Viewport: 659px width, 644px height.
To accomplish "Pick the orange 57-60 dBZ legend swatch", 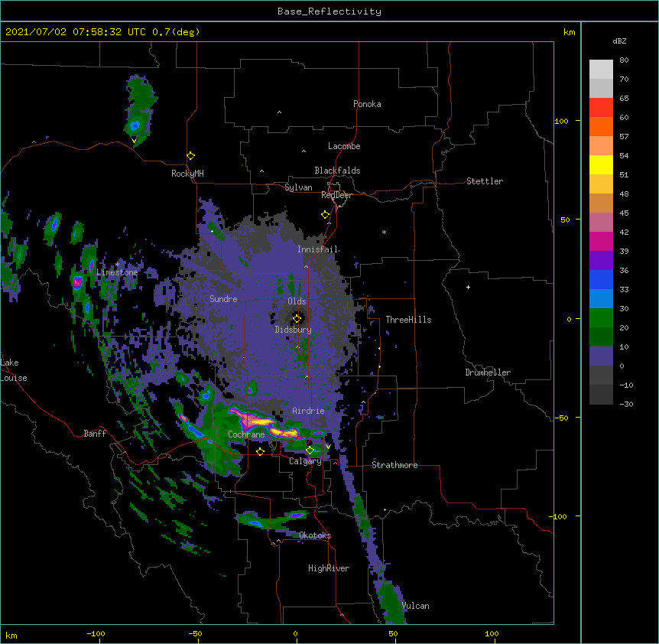I will pyautogui.click(x=601, y=126).
